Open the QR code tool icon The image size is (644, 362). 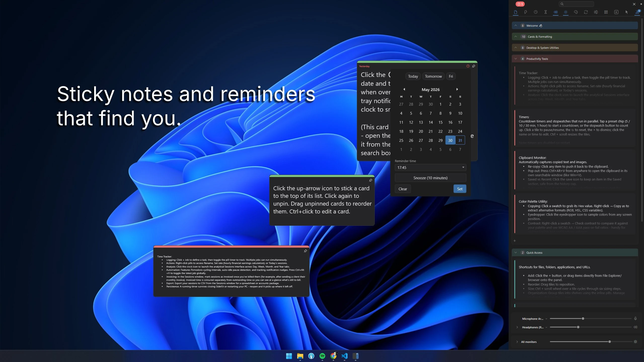pyautogui.click(x=606, y=12)
